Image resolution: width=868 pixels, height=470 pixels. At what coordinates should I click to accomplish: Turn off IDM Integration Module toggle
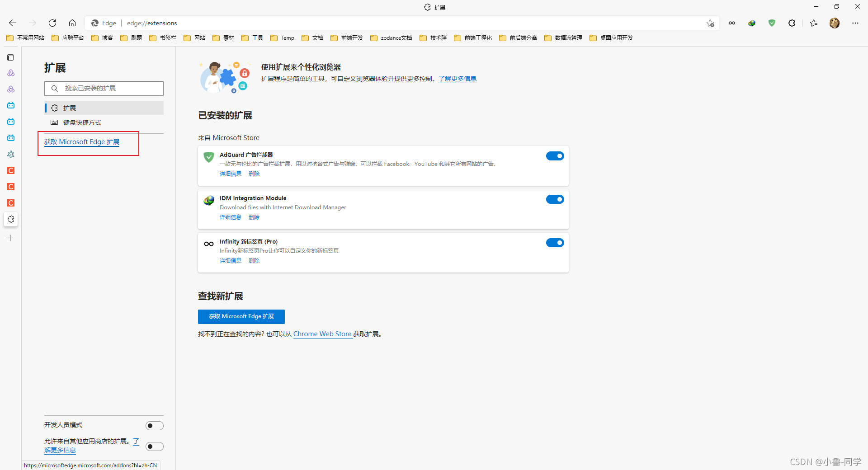555,199
